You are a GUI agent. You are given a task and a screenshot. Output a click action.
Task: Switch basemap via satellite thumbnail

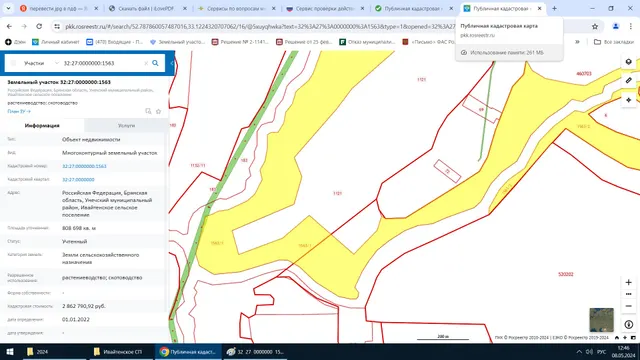(x=601, y=320)
